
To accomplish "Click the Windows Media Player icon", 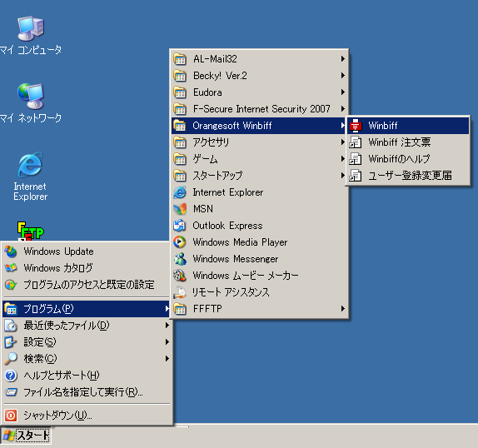I will tap(180, 242).
